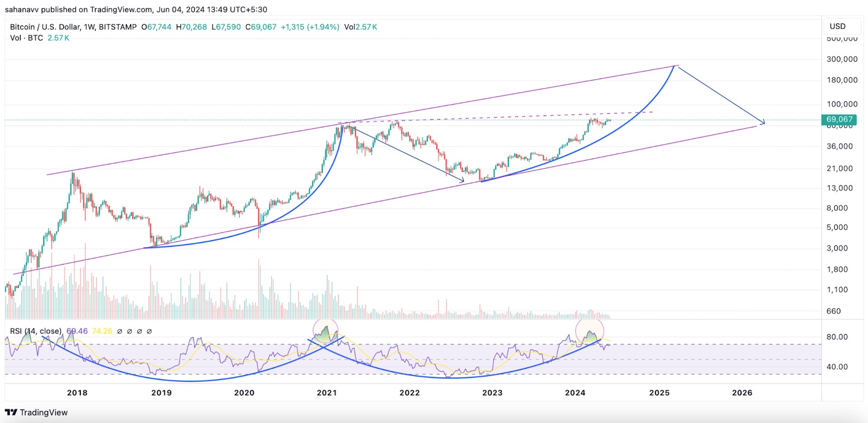Click the TradingView wordmark text
The width and height of the screenshot is (868, 423).
(44, 413)
